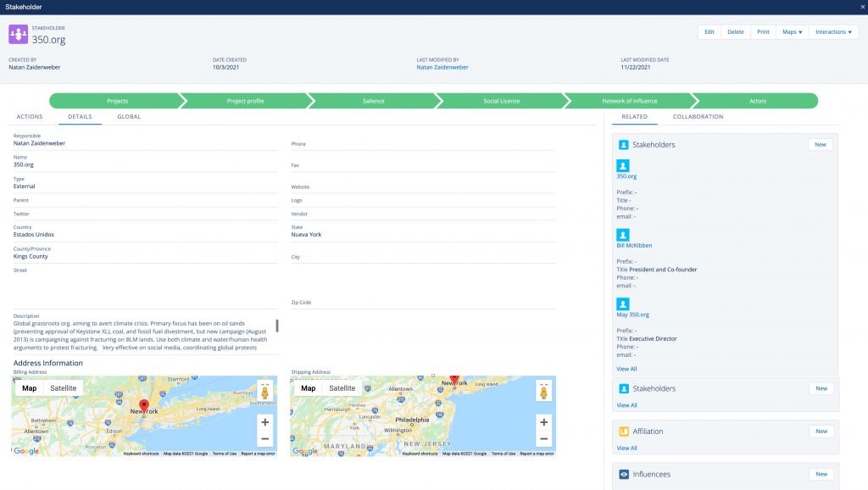Click the Edit button

tap(709, 32)
